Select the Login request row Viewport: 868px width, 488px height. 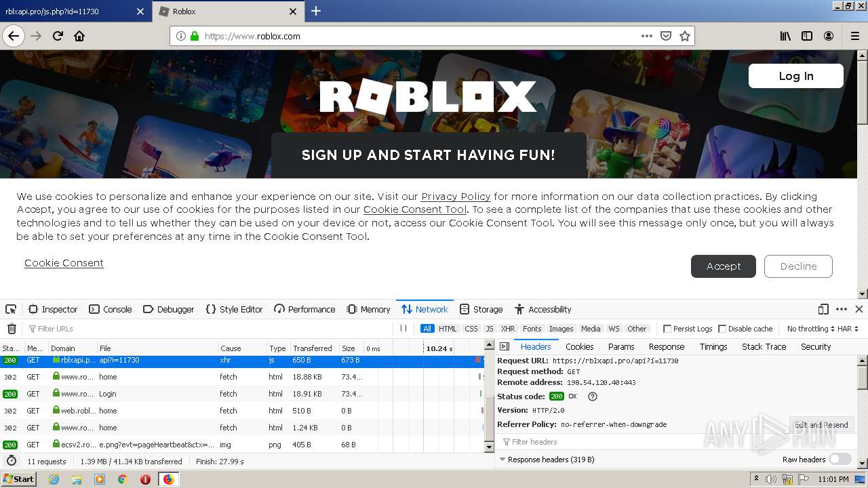click(x=242, y=394)
